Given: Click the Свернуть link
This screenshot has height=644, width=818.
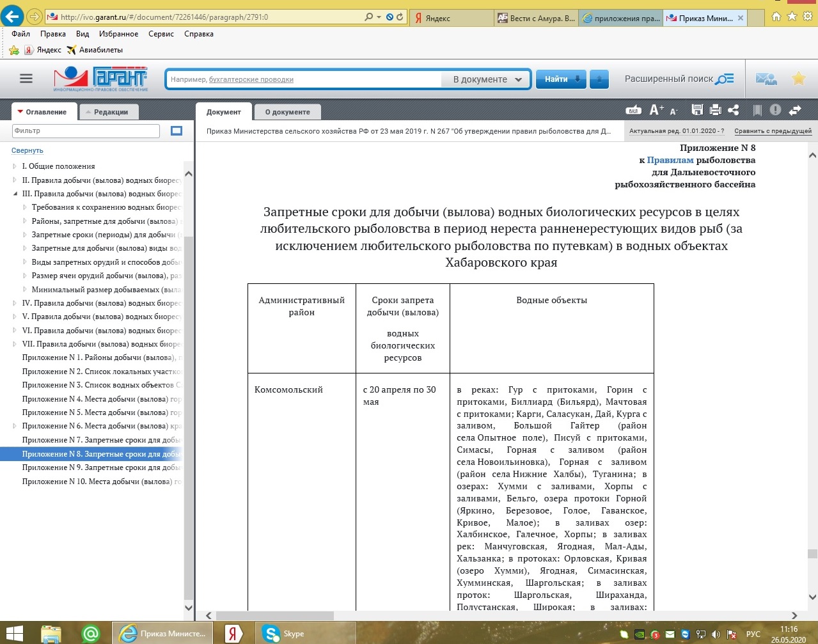Looking at the screenshot, I should pos(28,150).
